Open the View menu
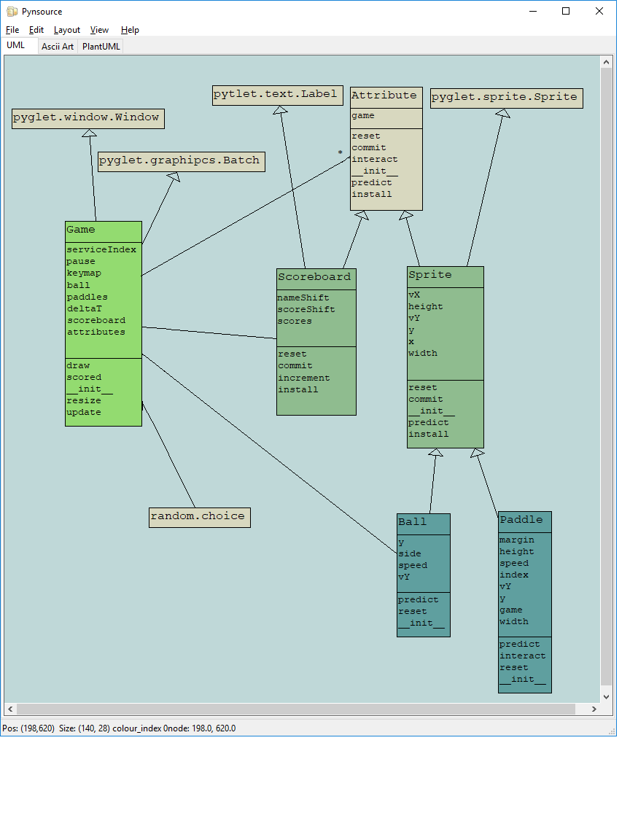Screen dimensions: 630x840 (x=99, y=30)
